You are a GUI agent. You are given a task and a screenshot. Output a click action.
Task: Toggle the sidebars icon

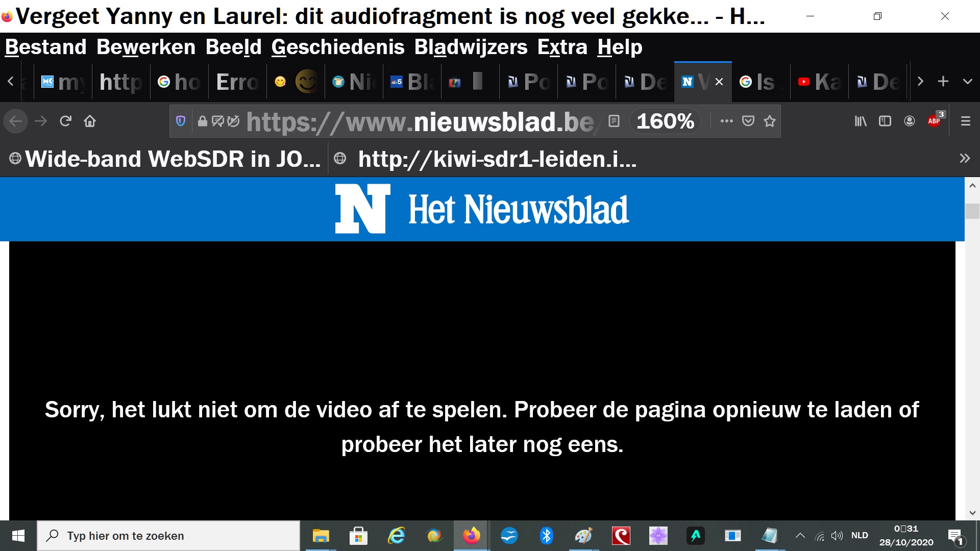[885, 121]
